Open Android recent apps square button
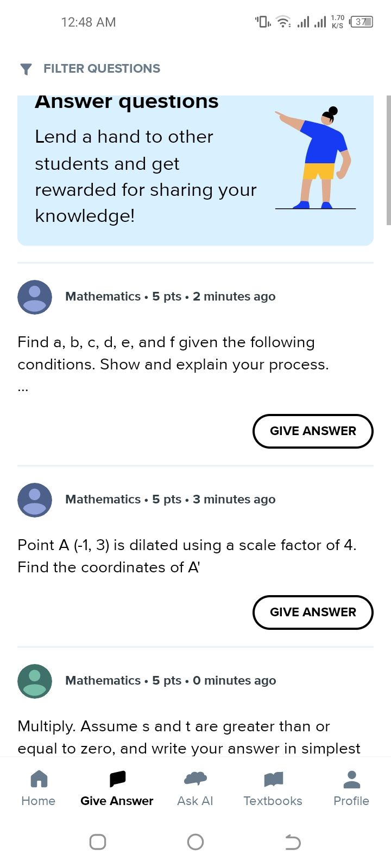The height and width of the screenshot is (868, 391). coord(98,842)
